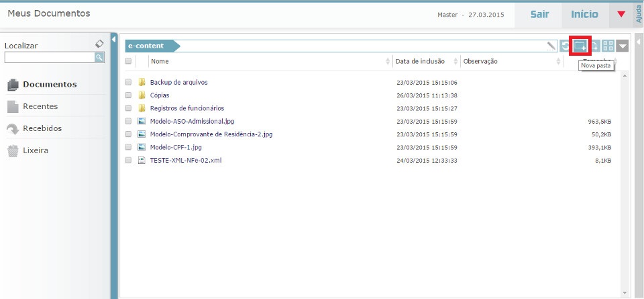Click the Início home button
This screenshot has height=299, width=644.
584,14
